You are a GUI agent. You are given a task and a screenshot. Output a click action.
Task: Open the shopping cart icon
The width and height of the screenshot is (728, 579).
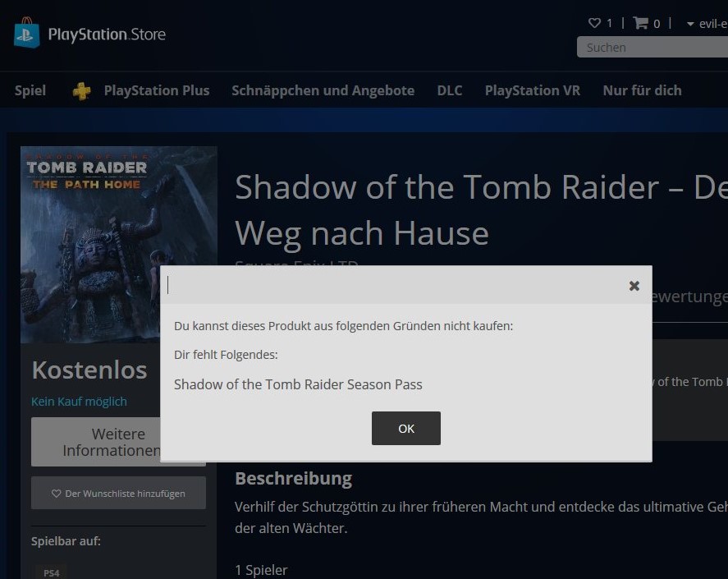(641, 23)
